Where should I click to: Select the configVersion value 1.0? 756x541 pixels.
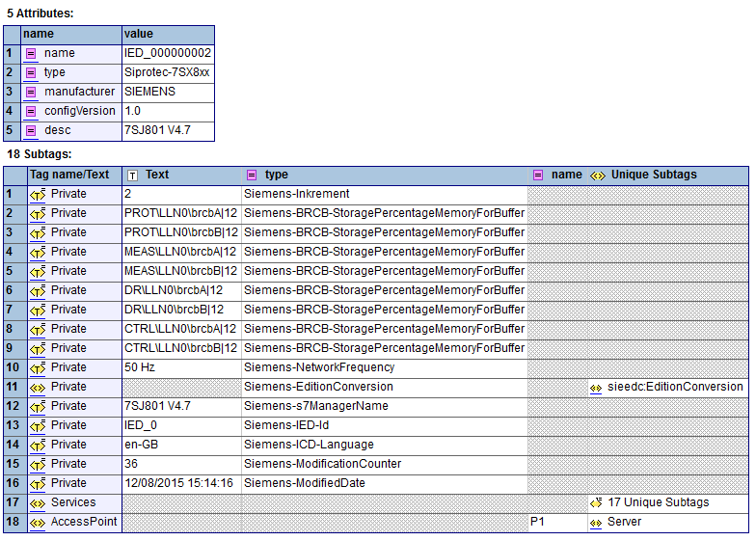pyautogui.click(x=168, y=112)
